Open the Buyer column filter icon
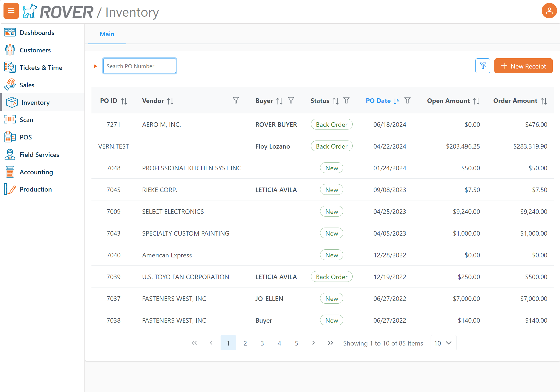Screen dimensions: 560x392 coord(291,100)
